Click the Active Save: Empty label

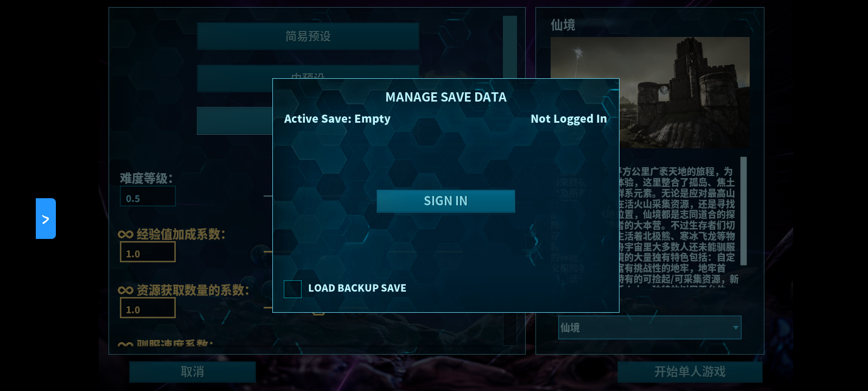coord(337,119)
